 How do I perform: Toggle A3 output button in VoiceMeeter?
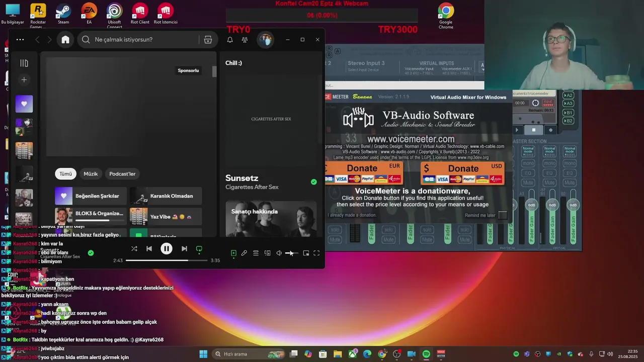click(568, 104)
